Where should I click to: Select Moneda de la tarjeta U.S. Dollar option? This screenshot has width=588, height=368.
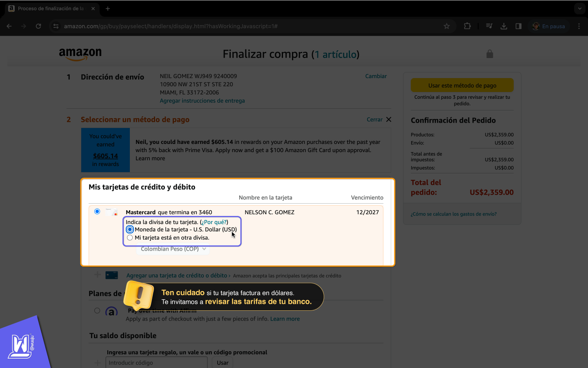(x=130, y=229)
